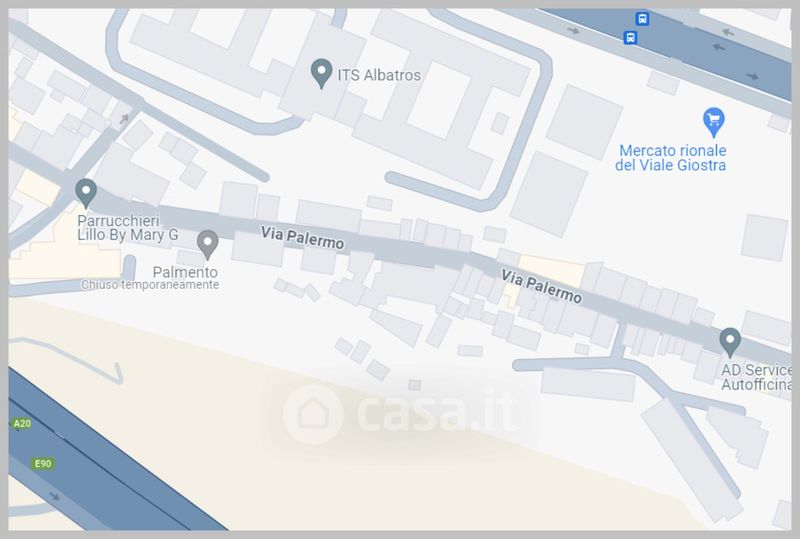
Task: Click the E90 route shield
Action: 43,463
